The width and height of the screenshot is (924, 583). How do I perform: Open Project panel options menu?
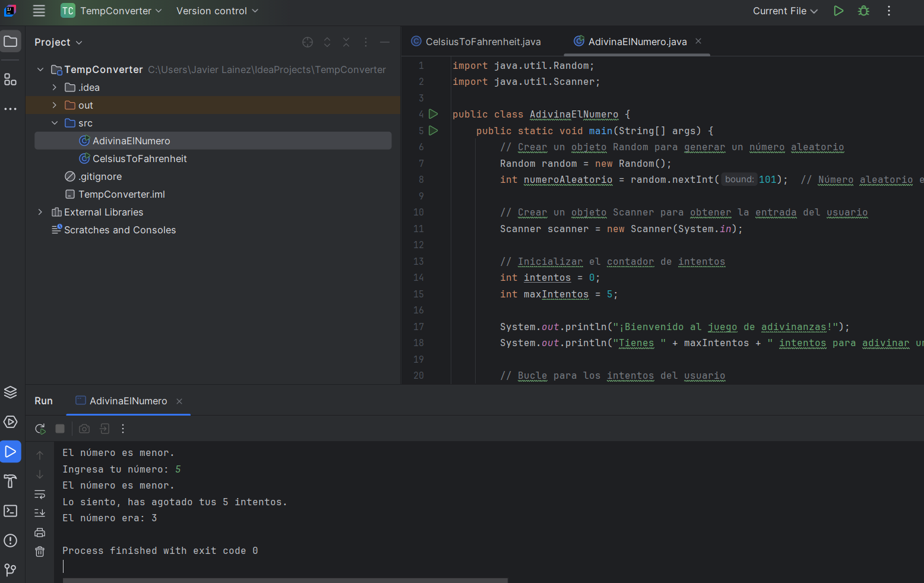pyautogui.click(x=366, y=42)
